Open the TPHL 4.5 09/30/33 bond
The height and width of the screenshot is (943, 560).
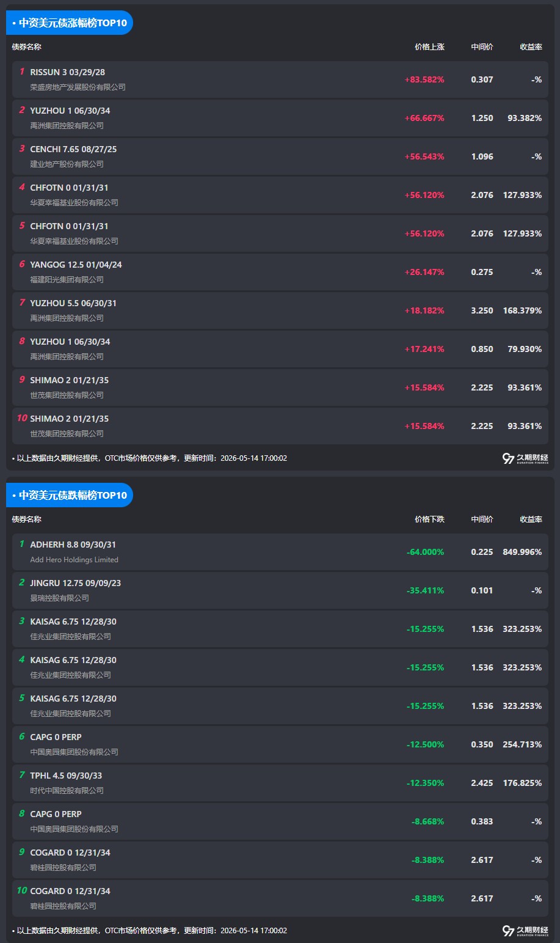280,783
